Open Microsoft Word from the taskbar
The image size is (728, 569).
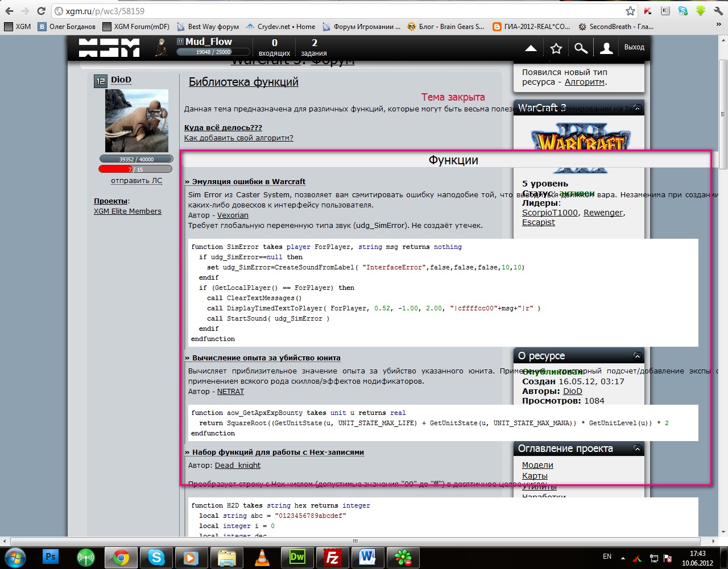click(367, 557)
